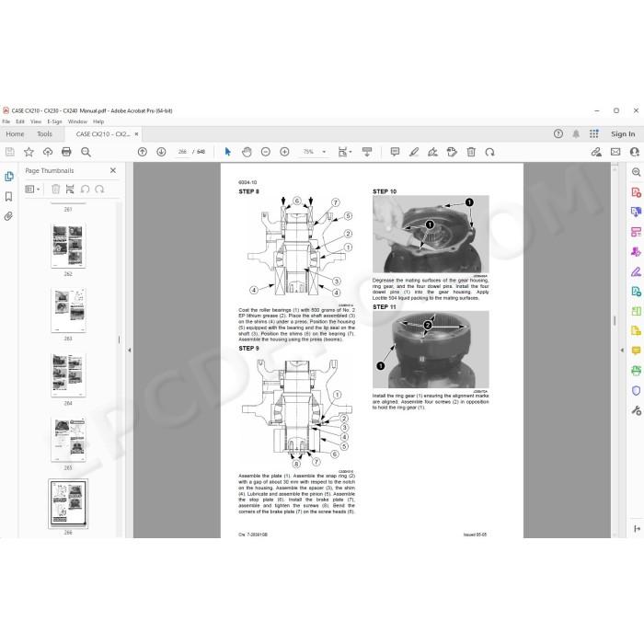644x644 pixels.
Task: Click the page number field
Action: click(182, 152)
